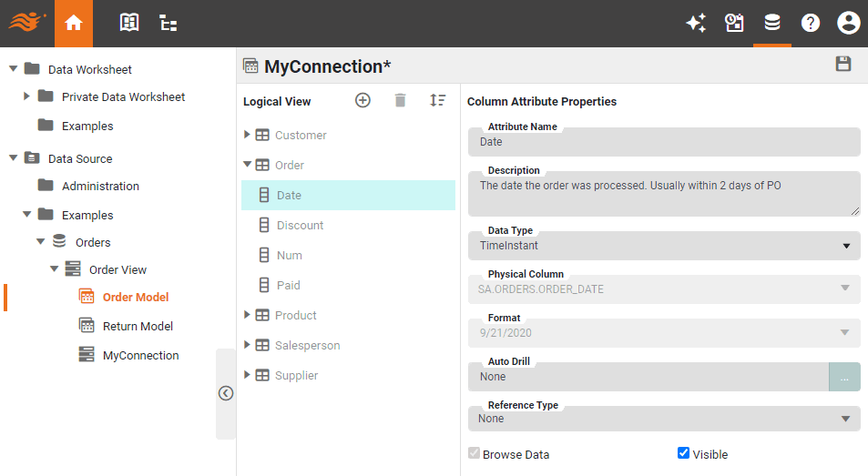Uncheck the Visible checkbox
868x476 pixels.
(x=683, y=453)
